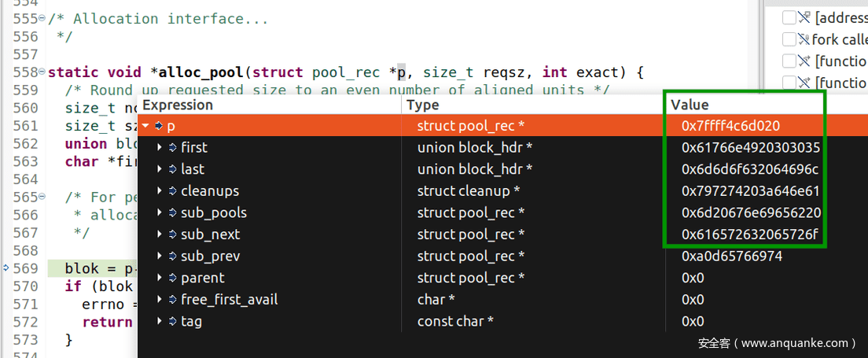
Task: Collapse the p expression row
Action: 146,126
